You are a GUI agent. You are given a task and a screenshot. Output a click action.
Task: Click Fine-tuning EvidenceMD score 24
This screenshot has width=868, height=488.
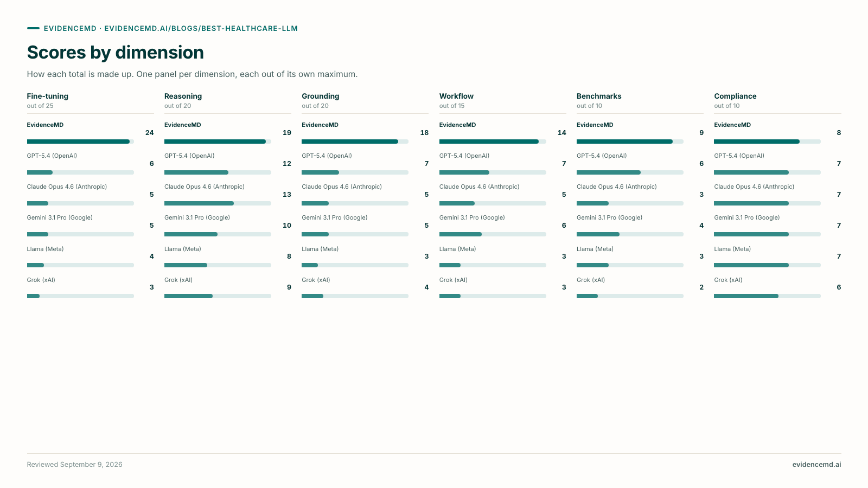pyautogui.click(x=149, y=132)
